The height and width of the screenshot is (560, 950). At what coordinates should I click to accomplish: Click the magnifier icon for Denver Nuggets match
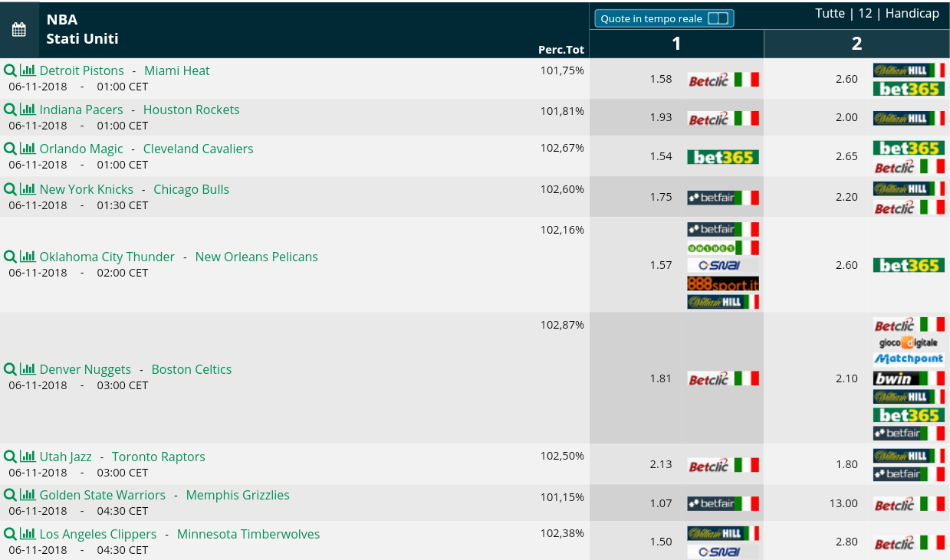click(10, 369)
